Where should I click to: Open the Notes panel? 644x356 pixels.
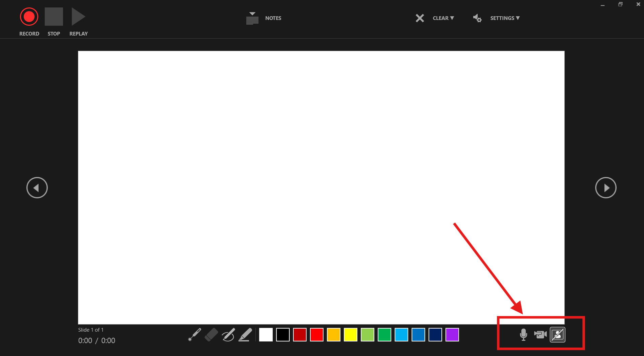273,18
